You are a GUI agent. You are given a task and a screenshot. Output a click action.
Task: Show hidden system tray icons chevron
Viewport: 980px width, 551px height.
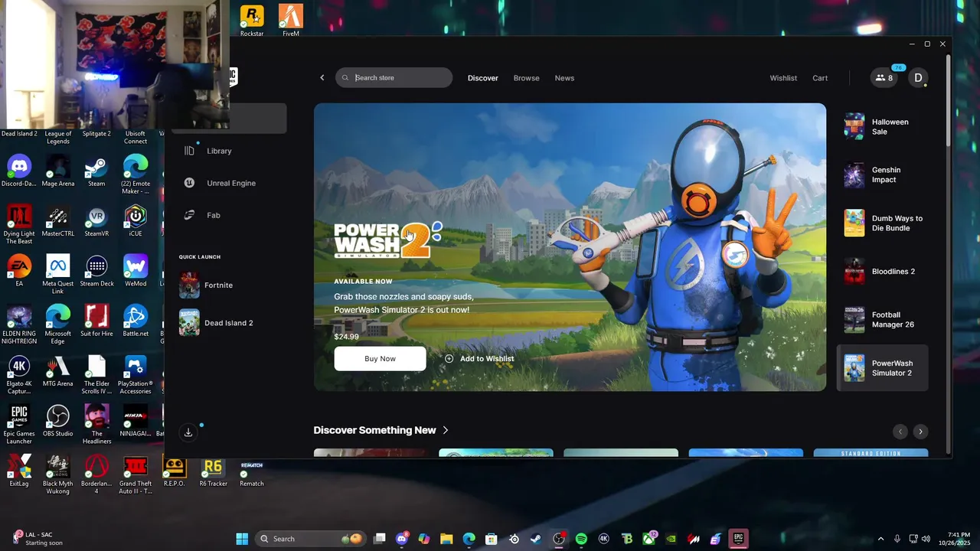(880, 539)
